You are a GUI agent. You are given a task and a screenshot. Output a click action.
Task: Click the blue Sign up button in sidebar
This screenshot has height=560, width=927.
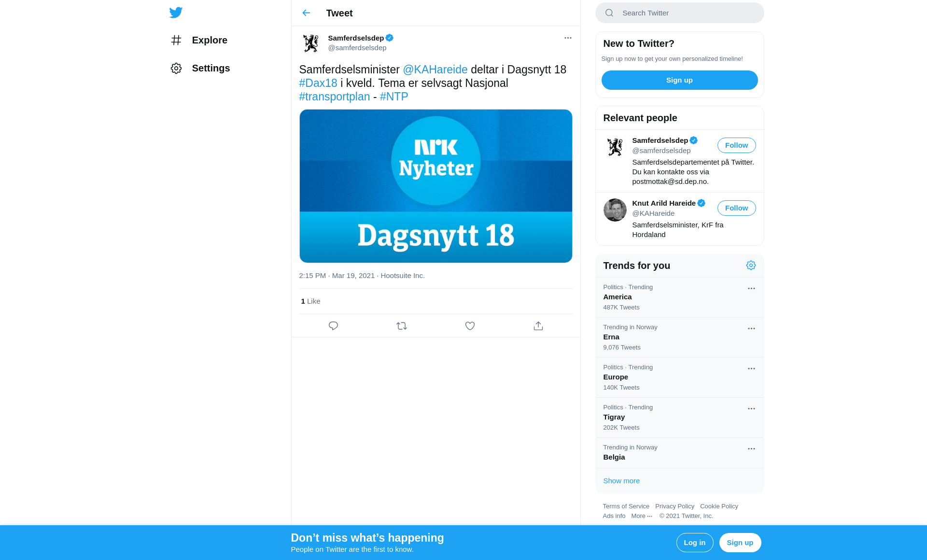pyautogui.click(x=679, y=80)
